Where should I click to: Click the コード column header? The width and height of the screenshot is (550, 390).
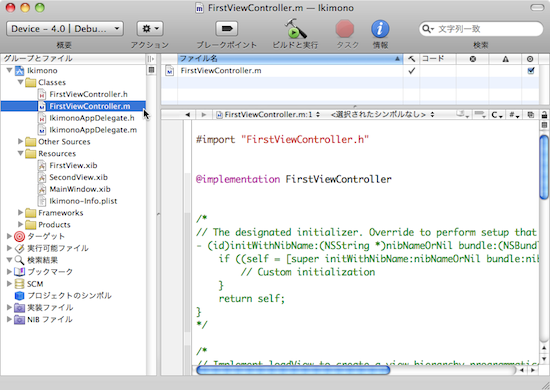coord(438,59)
